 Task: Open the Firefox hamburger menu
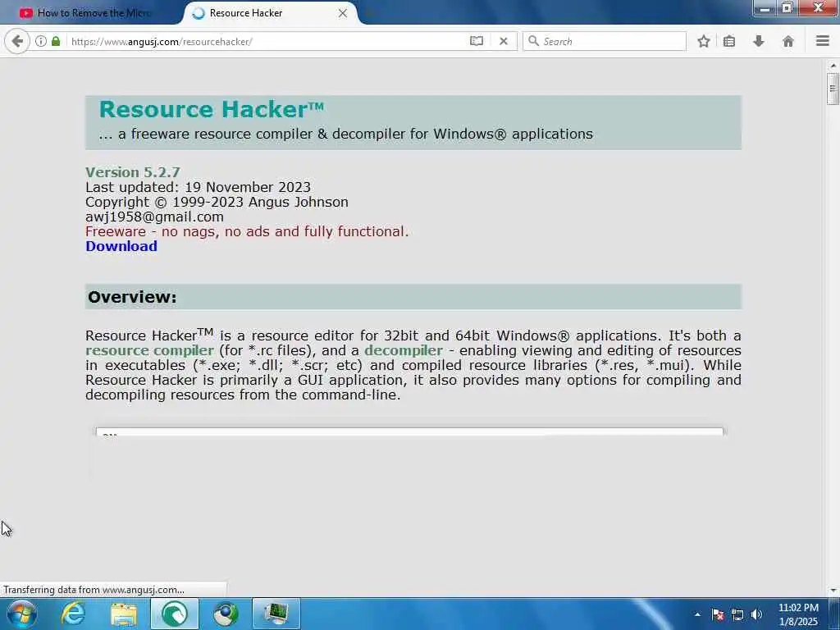click(823, 41)
